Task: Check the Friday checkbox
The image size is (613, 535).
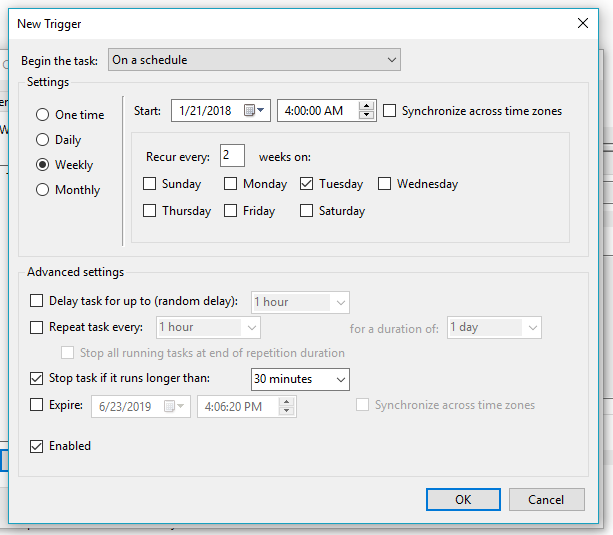Action: point(231,211)
